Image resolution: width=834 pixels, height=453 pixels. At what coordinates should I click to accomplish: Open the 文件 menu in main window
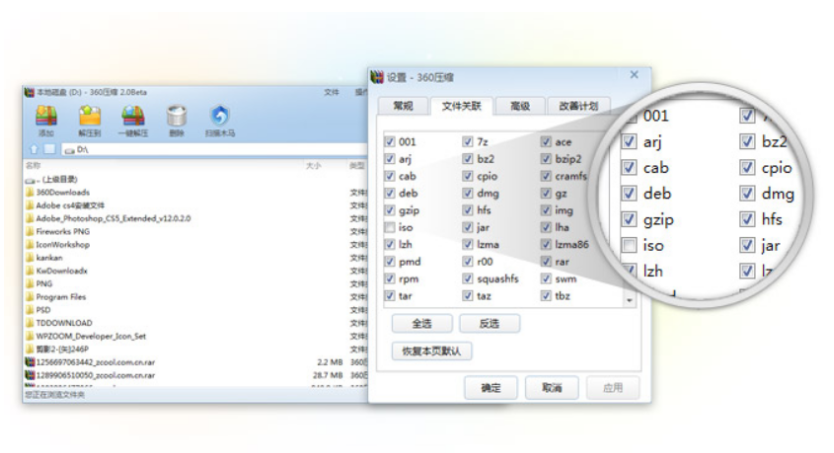pos(331,93)
